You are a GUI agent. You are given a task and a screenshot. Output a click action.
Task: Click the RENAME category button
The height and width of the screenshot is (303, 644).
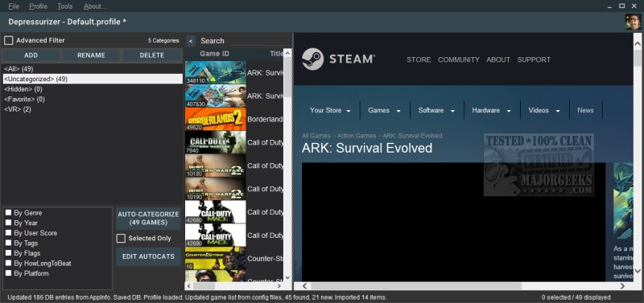tap(91, 55)
